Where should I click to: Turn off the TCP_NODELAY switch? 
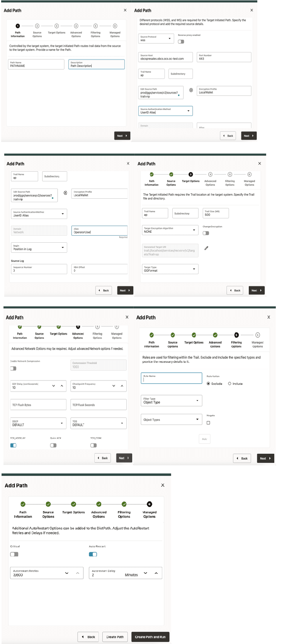[x=14, y=445]
